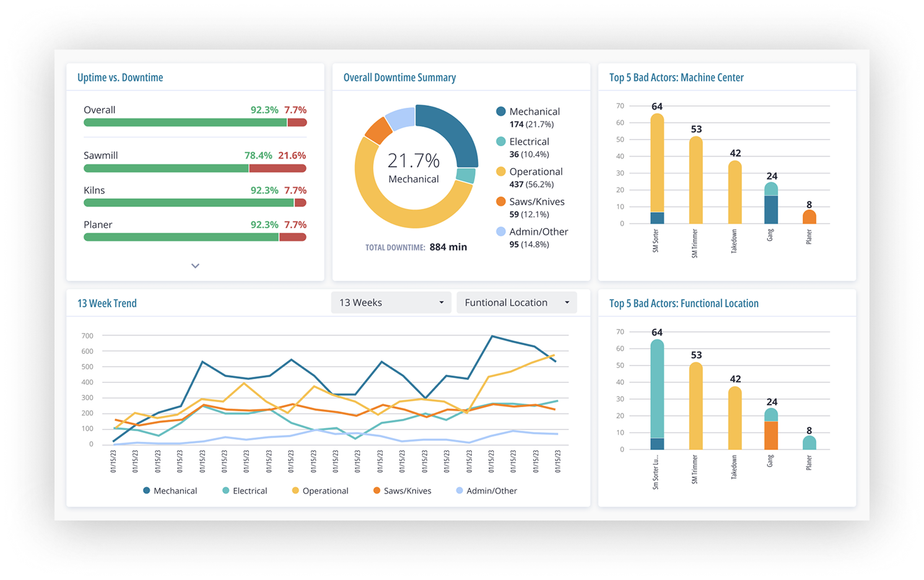
Task: Click the Planer uptime progress bar
Action: 195,237
